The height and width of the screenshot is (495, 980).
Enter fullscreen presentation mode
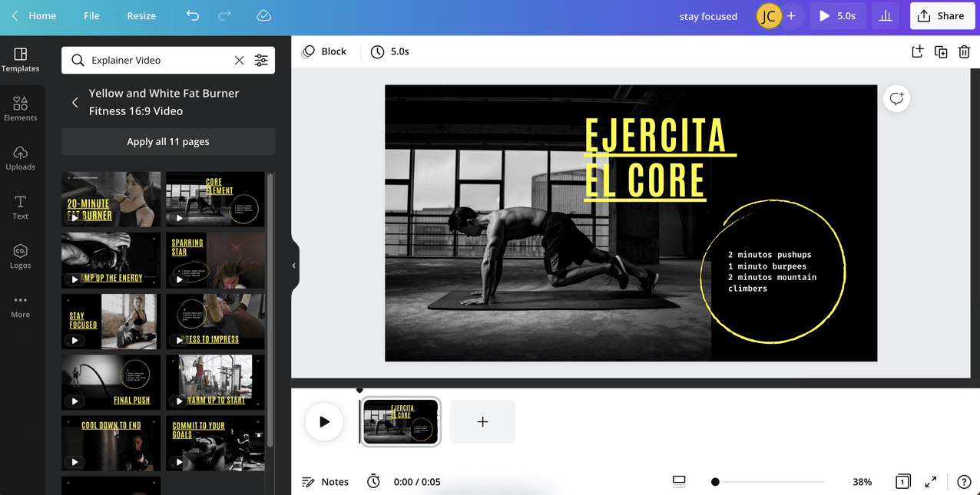click(930, 482)
